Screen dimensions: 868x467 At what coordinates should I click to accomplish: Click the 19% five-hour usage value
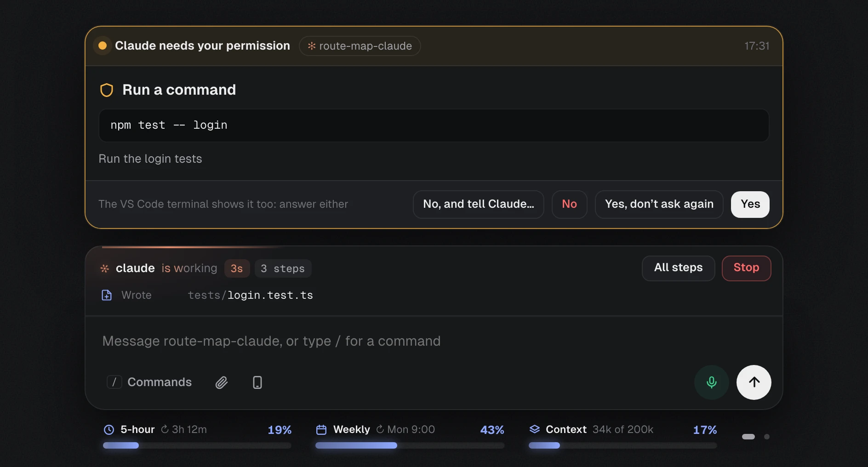point(280,430)
